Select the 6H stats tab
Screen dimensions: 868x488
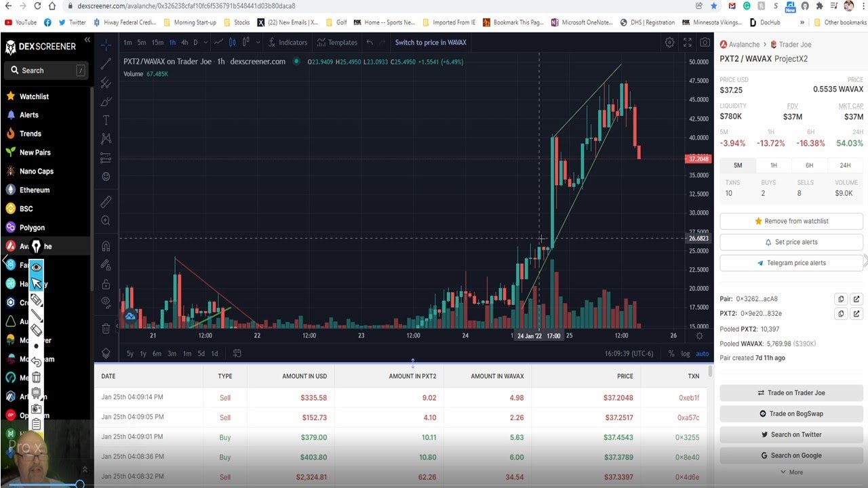809,165
